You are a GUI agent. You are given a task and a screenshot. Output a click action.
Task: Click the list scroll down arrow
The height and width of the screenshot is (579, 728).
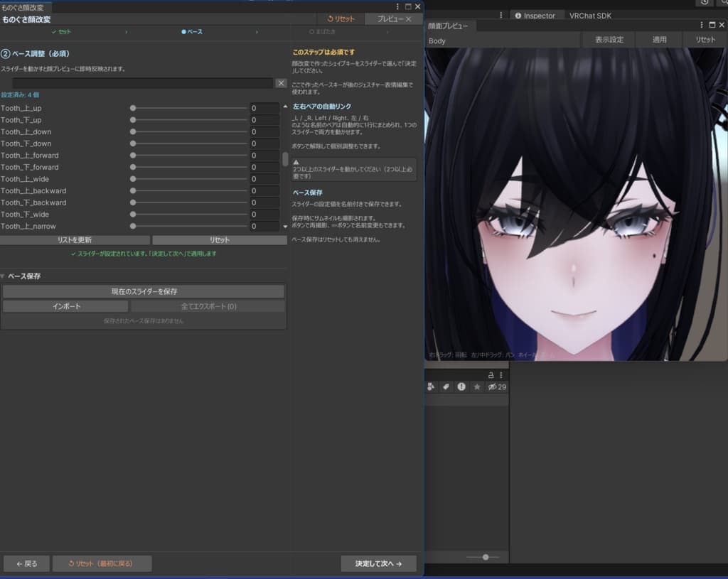285,227
